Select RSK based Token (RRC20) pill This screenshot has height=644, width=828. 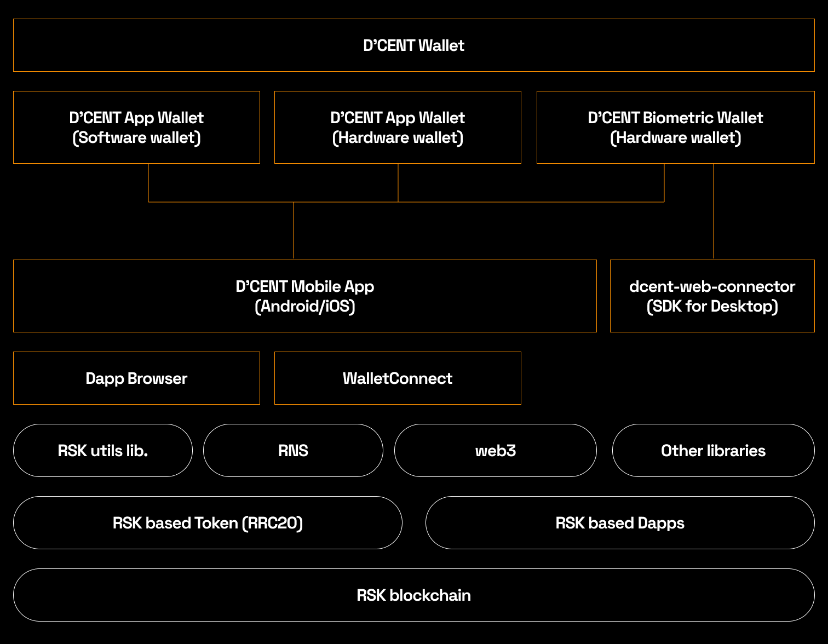[208, 523]
